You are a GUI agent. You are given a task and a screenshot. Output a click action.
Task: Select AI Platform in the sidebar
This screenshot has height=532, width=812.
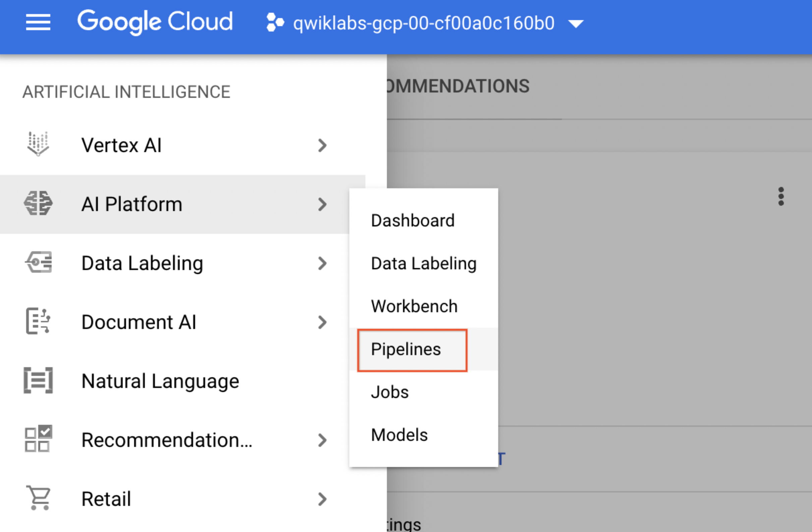(182, 205)
